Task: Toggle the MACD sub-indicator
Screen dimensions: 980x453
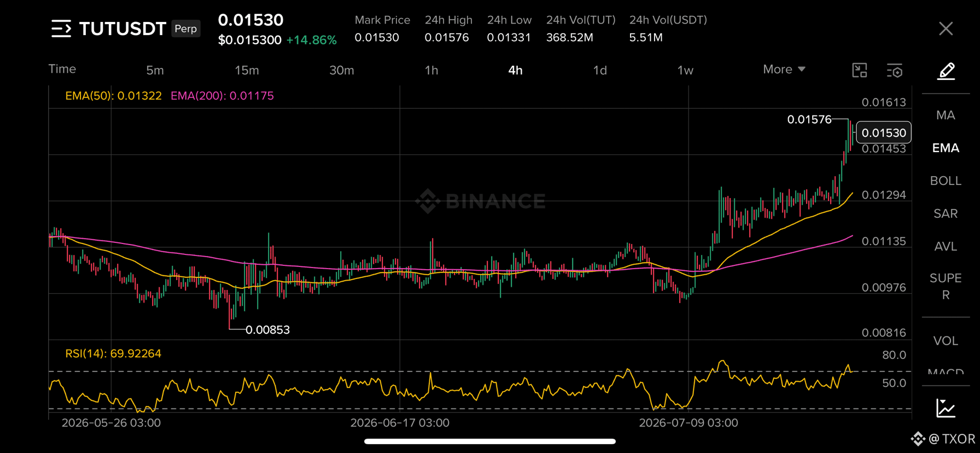Action: tap(946, 371)
